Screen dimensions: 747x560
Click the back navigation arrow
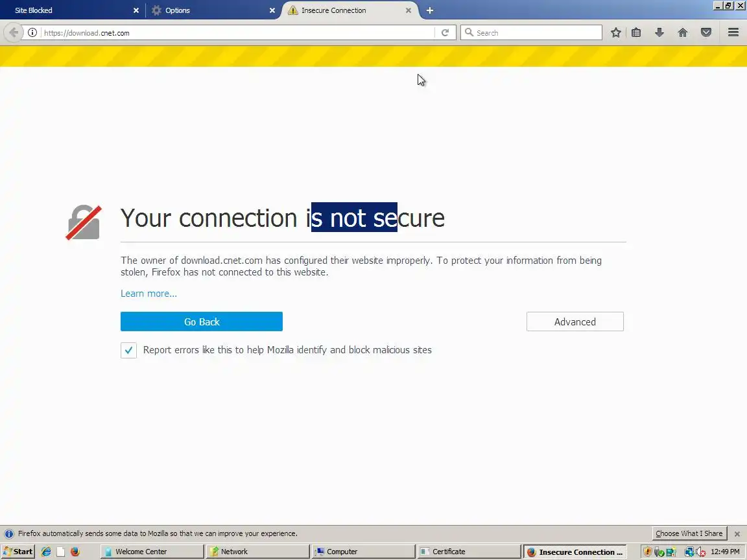(x=14, y=32)
